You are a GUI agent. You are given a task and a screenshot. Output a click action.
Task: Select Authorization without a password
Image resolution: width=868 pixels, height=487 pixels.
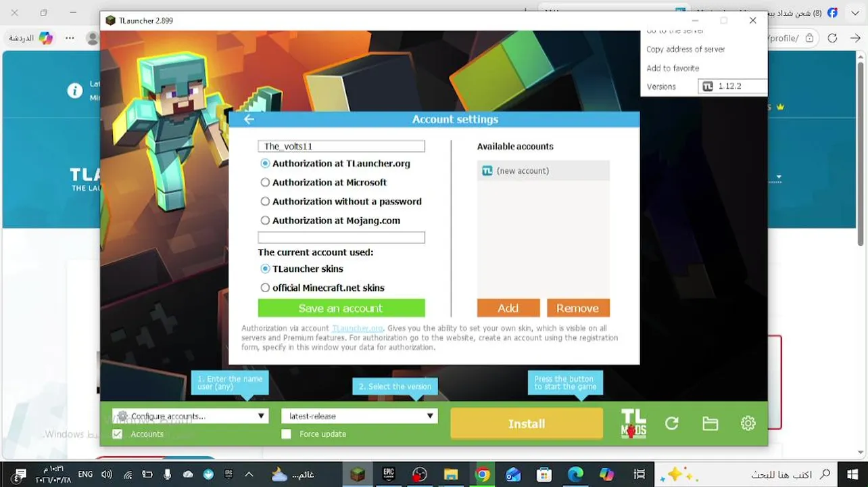click(x=265, y=202)
